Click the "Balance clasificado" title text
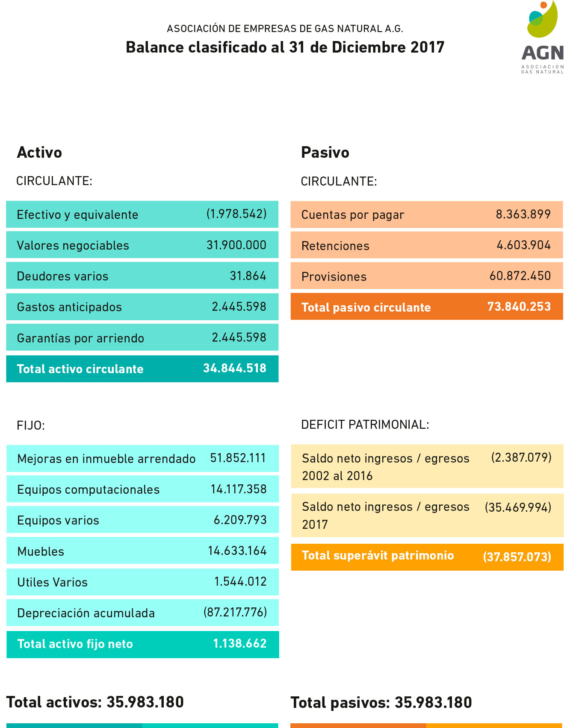 [285, 47]
